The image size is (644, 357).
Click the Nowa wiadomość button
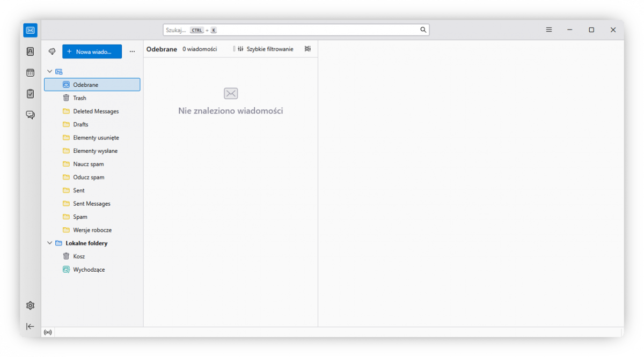(91, 51)
